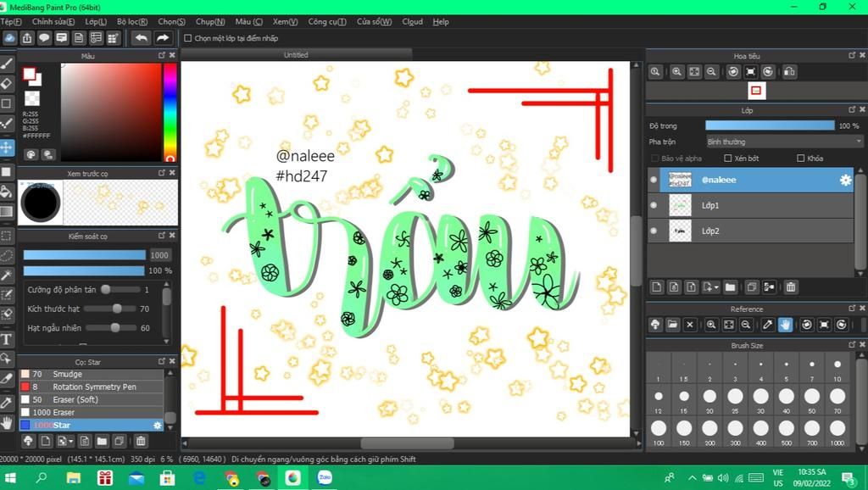Select the Text tool

click(x=7, y=339)
